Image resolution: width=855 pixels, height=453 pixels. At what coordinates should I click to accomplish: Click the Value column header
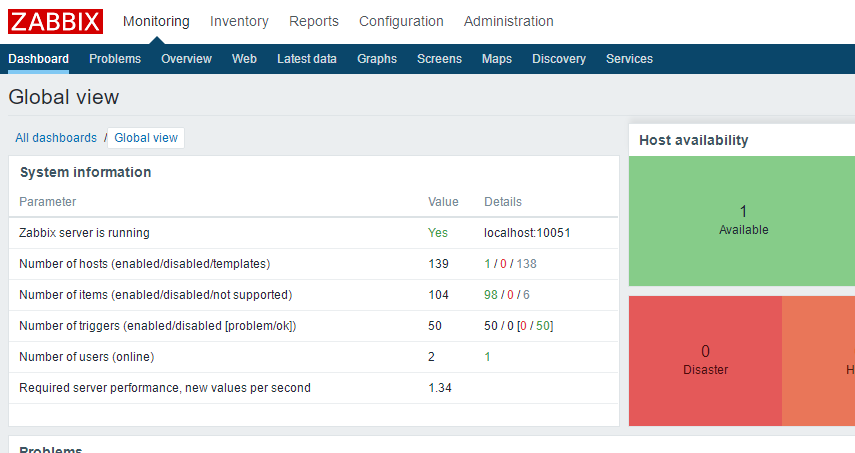tap(443, 202)
